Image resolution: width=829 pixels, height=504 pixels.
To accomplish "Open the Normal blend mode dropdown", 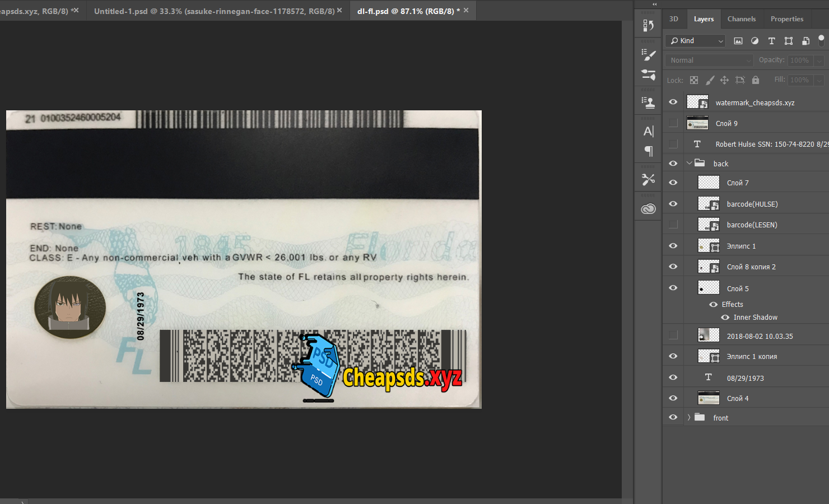I will (709, 60).
